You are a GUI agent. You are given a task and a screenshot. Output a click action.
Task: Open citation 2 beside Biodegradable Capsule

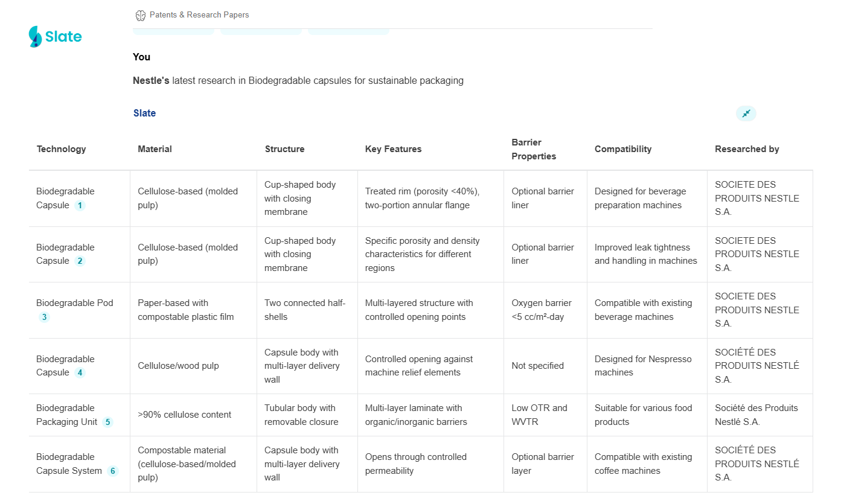pos(80,261)
